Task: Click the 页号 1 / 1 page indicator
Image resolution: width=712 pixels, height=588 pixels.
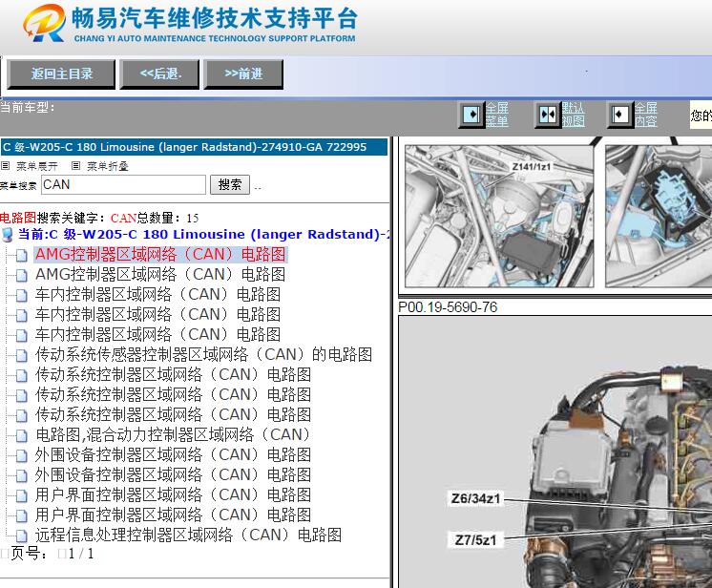Action: coord(48,554)
